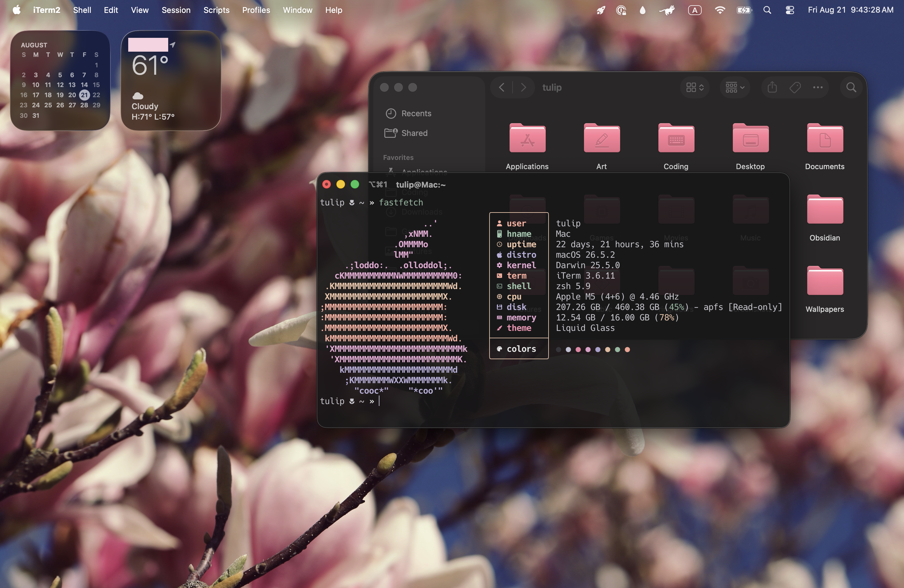This screenshot has width=904, height=588.
Task: Select the Wallpapers folder in Finder
Action: coord(825,289)
